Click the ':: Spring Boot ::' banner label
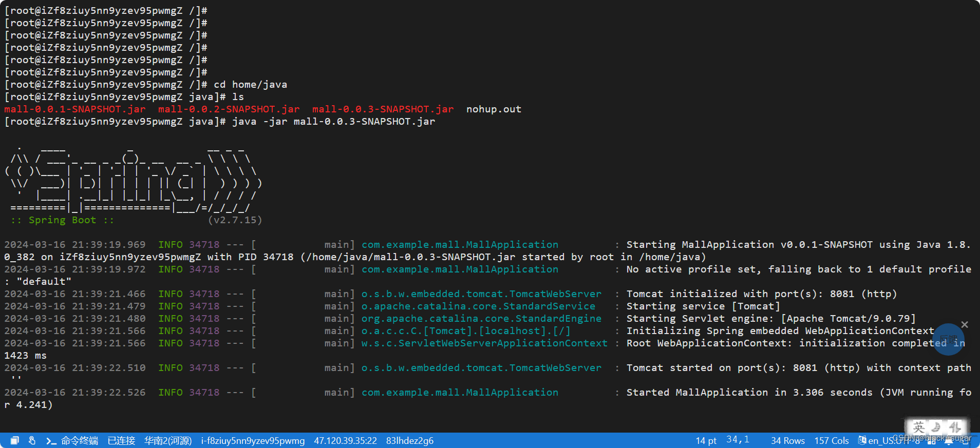The width and height of the screenshot is (980, 448). pos(62,220)
